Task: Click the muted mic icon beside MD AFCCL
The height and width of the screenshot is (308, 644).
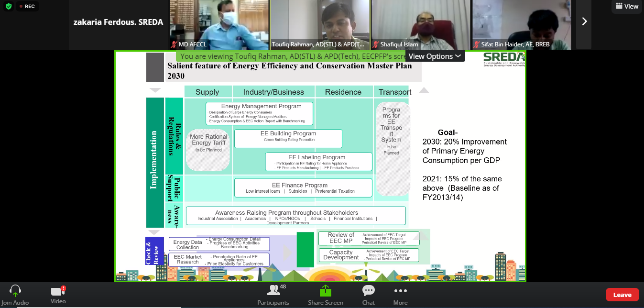Action: click(174, 44)
